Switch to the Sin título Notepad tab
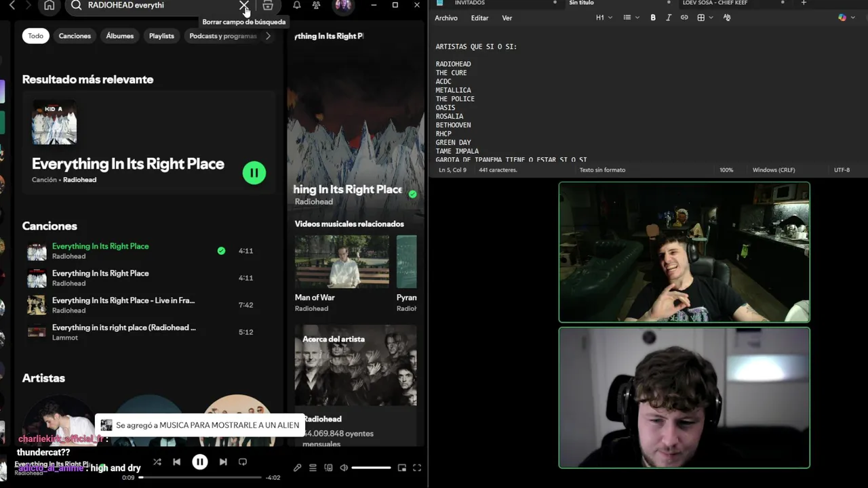This screenshot has width=868, height=488. (581, 3)
